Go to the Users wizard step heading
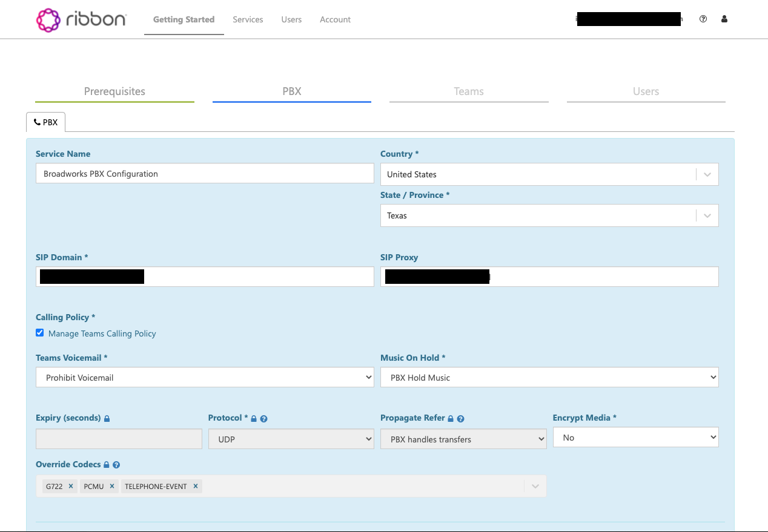 [x=646, y=91]
